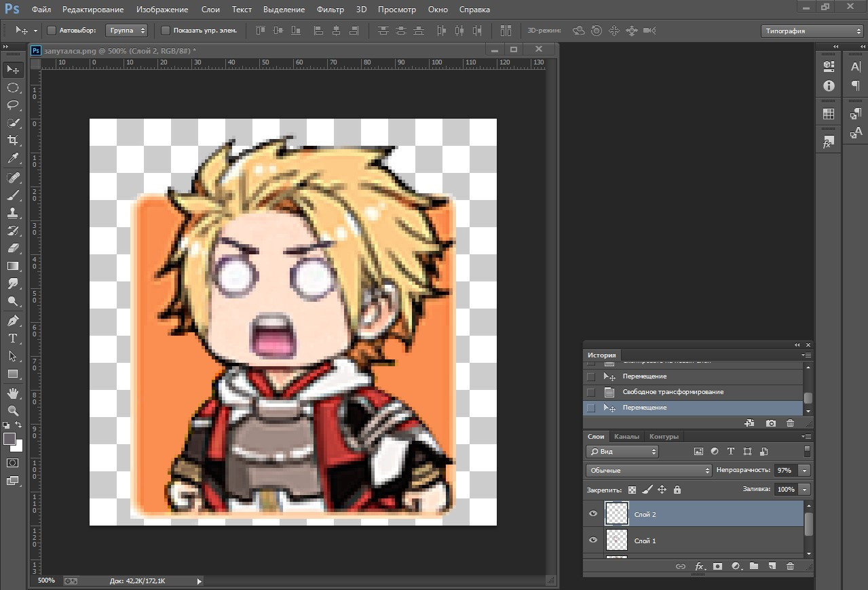Image resolution: width=868 pixels, height=590 pixels.
Task: Expand the Типография workspace dropdown
Action: pyautogui.click(x=812, y=31)
